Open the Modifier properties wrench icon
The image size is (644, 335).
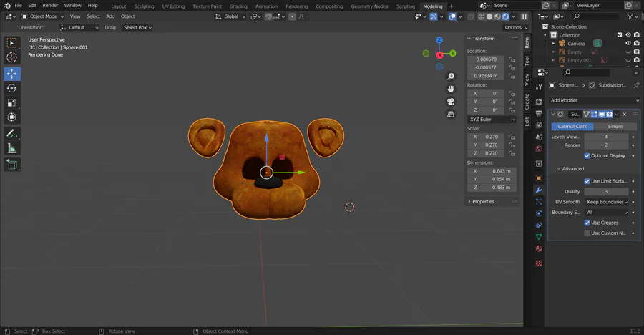point(539,190)
